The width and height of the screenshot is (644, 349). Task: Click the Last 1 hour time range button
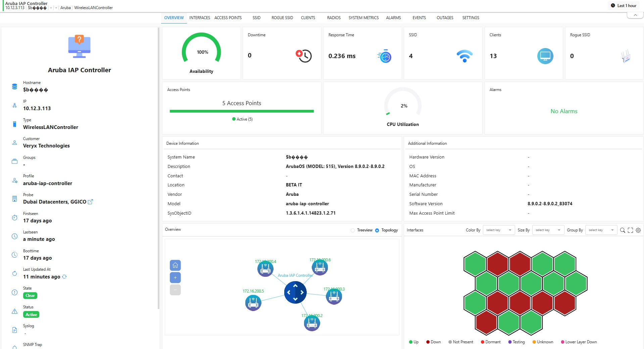point(624,6)
